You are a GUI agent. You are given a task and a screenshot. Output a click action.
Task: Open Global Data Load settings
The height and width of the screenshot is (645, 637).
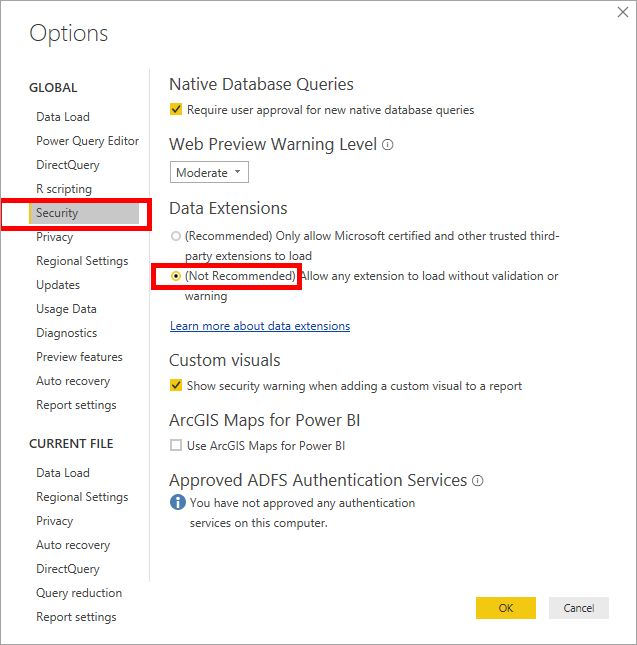[x=63, y=117]
